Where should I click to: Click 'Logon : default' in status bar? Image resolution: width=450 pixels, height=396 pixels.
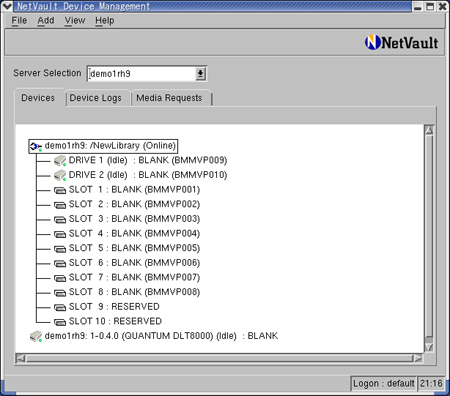point(384,384)
